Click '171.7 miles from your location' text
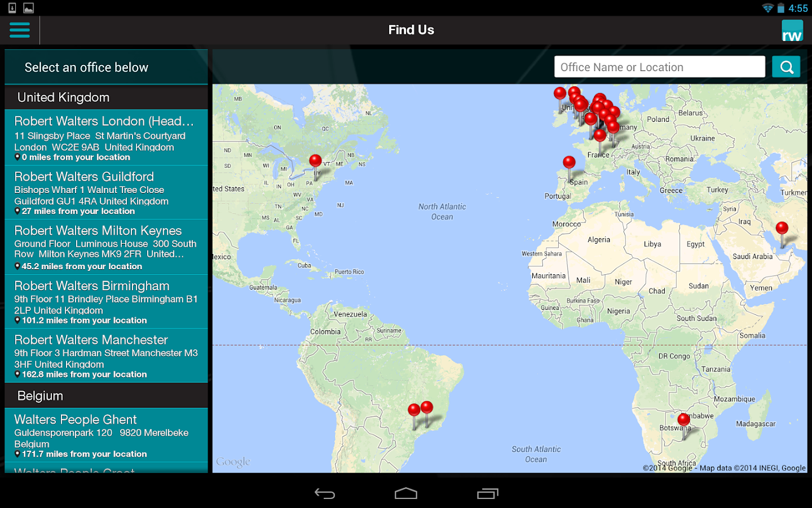 85,454
